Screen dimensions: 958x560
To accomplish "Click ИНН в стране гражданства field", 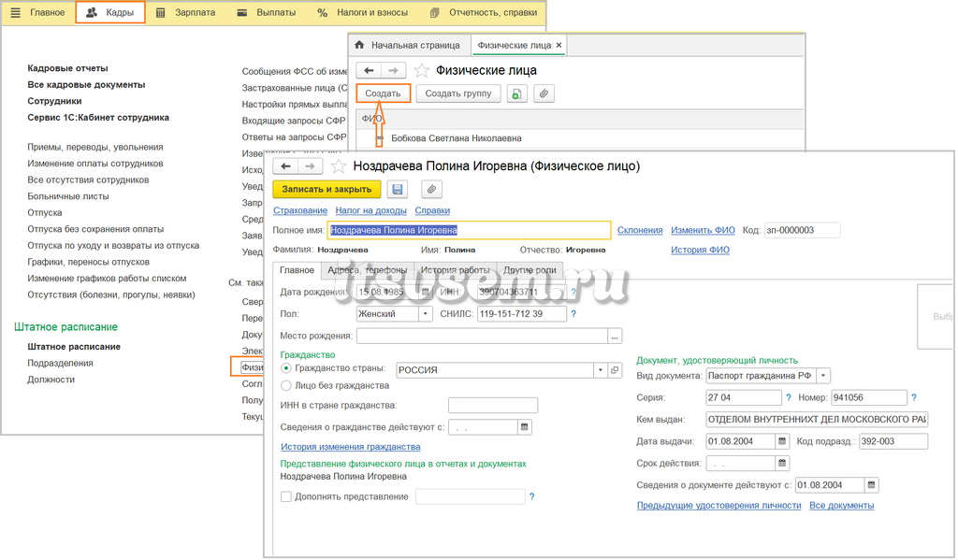I will point(493,406).
